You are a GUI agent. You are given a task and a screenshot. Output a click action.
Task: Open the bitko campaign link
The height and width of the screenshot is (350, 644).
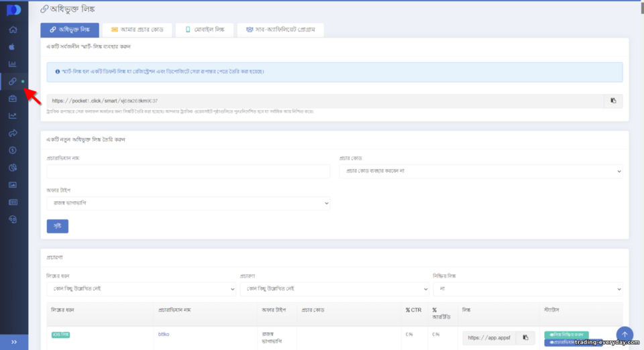point(164,335)
